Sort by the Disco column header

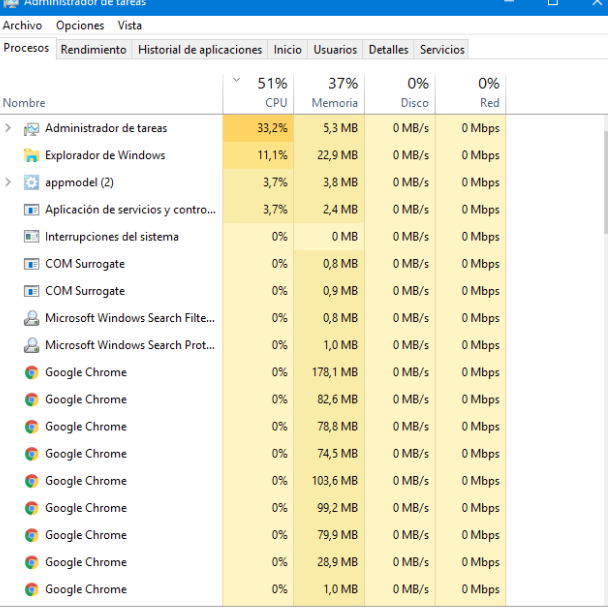click(400, 94)
